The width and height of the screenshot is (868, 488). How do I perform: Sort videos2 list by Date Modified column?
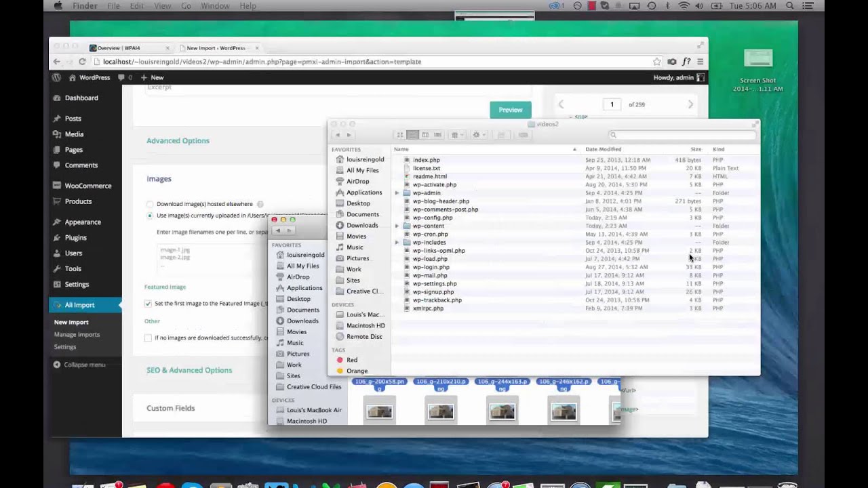tap(603, 149)
